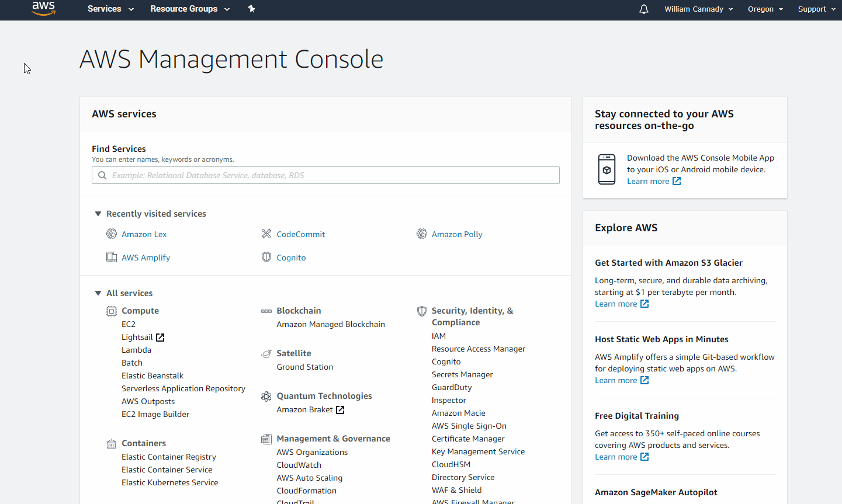Open Serverless Application Repository
The width and height of the screenshot is (842, 504).
click(183, 389)
